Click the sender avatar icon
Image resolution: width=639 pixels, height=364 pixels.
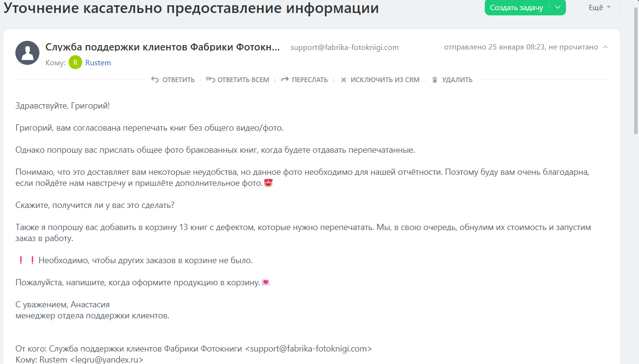pos(27,53)
